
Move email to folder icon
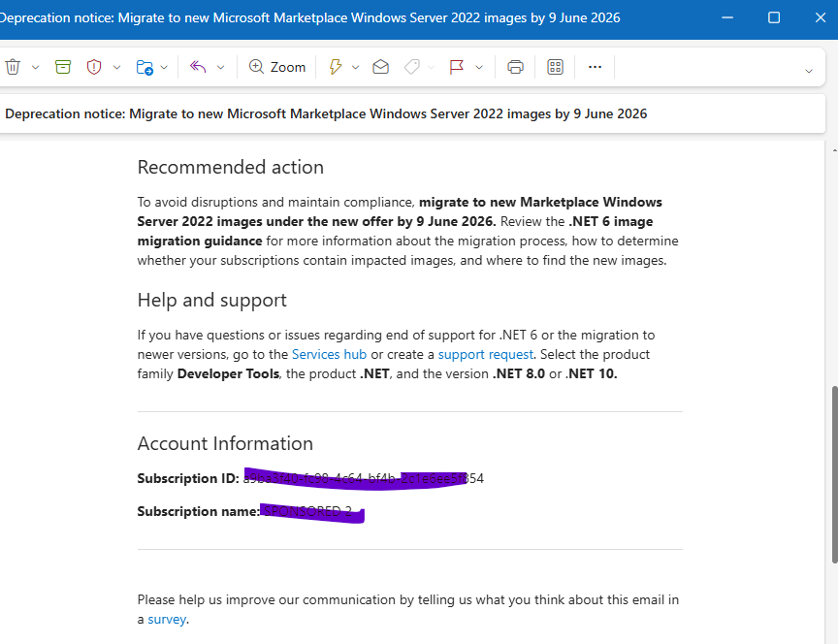point(145,67)
